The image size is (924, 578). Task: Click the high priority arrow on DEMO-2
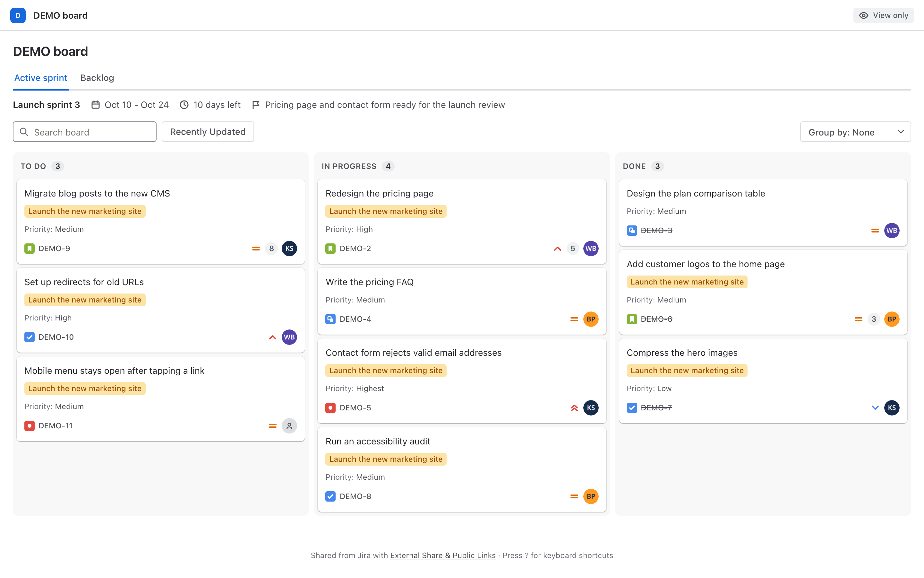tap(558, 249)
